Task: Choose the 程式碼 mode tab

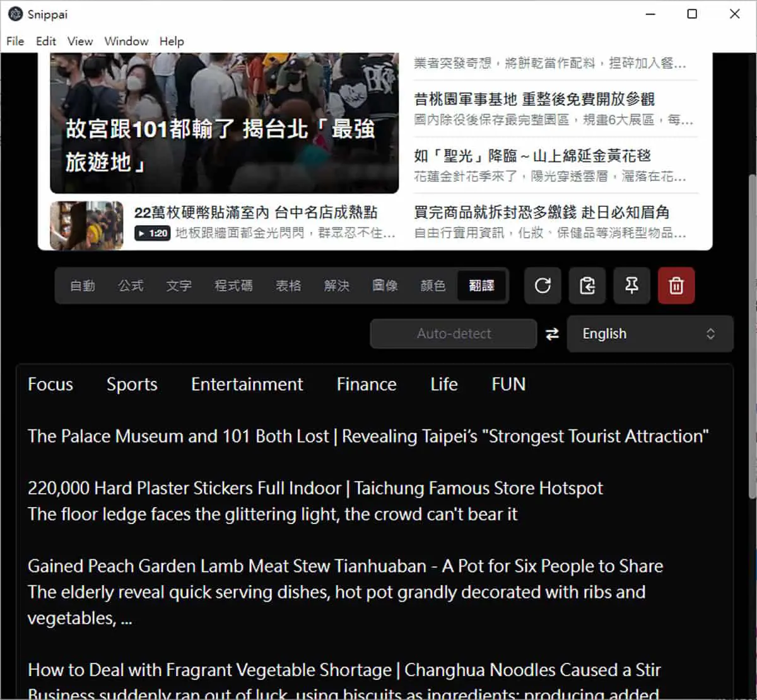Action: click(233, 286)
